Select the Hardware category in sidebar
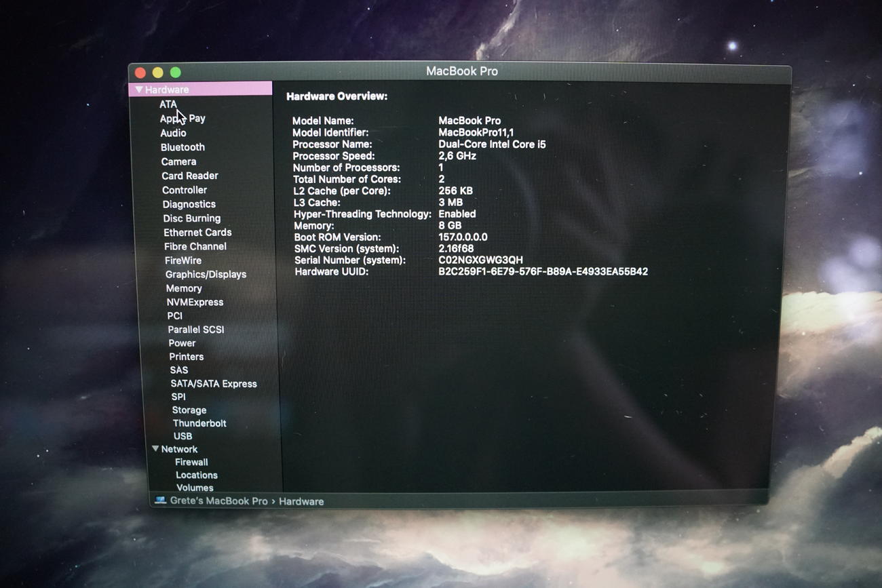This screenshot has height=588, width=882. tap(200, 90)
